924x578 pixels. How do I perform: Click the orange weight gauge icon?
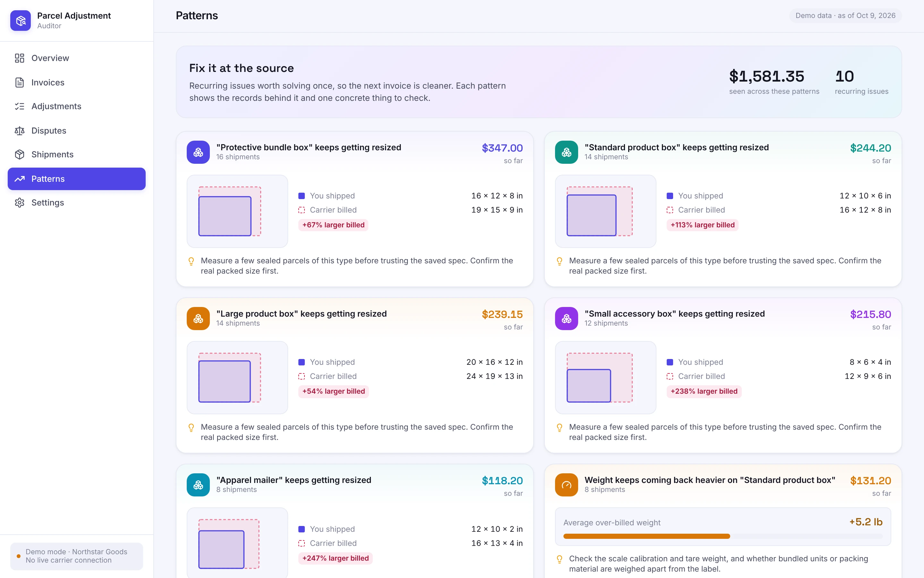567,485
